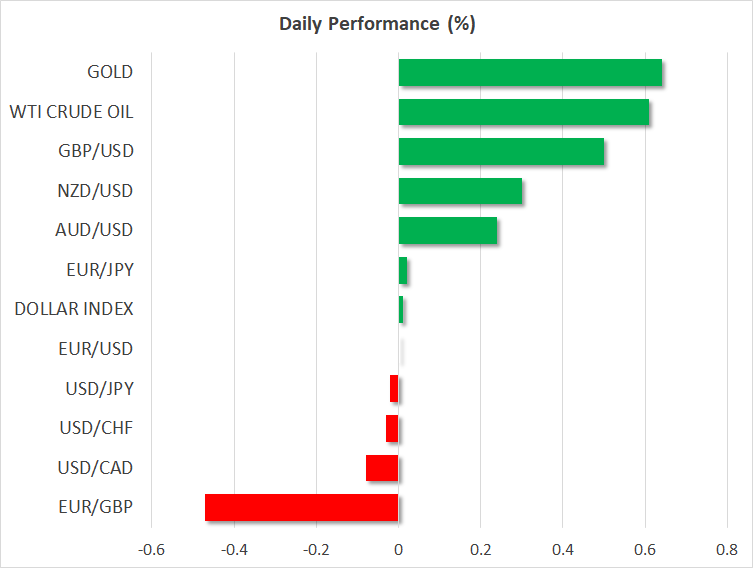Click the EUR/GBP category label
Viewport: 753px width, 568px height.
click(96, 507)
